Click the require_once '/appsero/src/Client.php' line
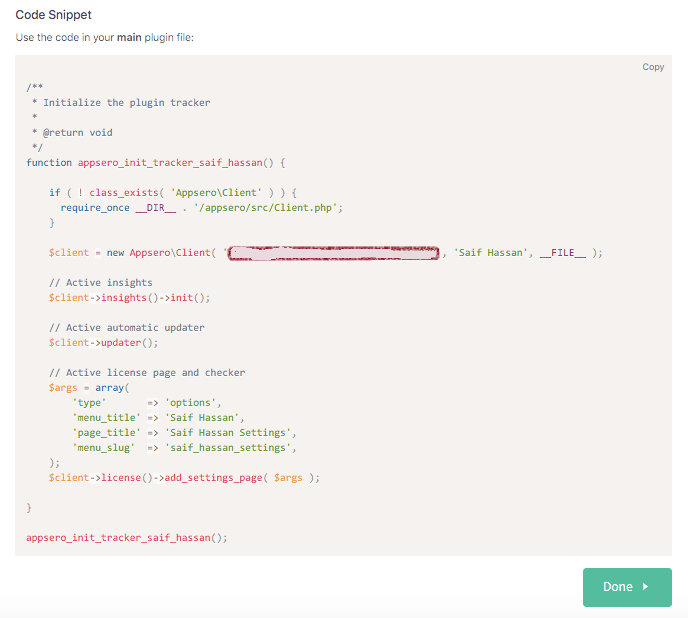688x618 pixels. coord(201,208)
